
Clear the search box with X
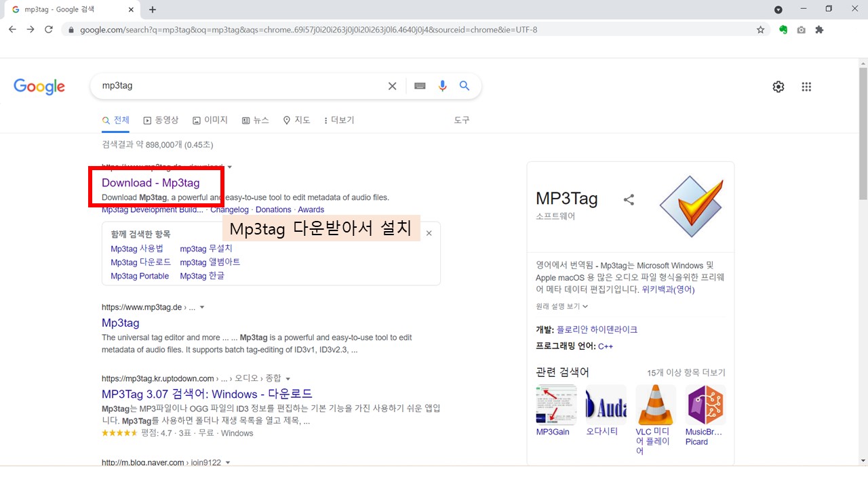(392, 86)
